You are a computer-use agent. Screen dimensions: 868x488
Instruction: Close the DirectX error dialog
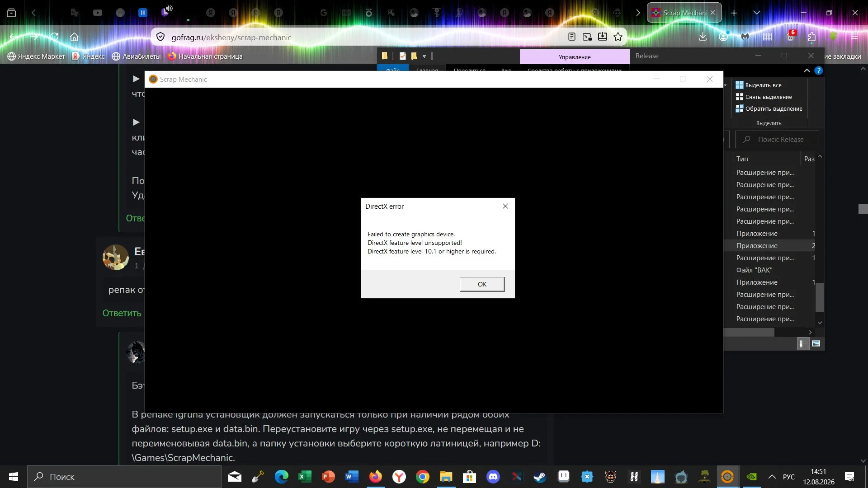(505, 206)
